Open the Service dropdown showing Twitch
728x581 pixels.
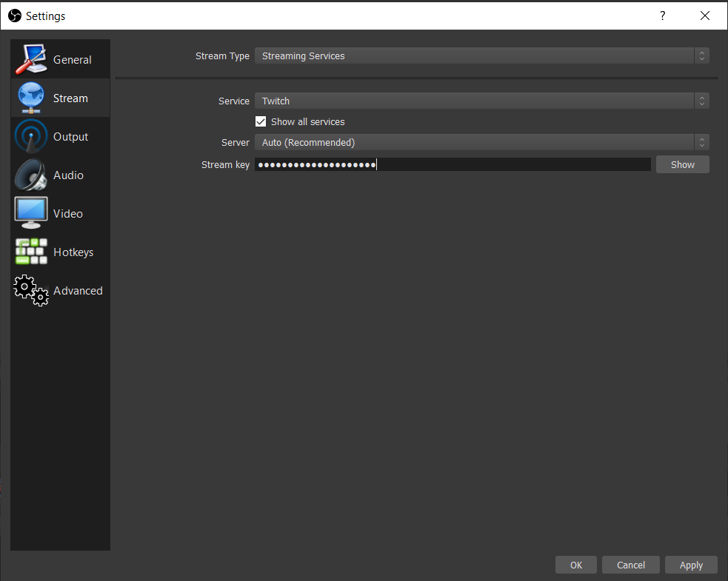coord(481,101)
